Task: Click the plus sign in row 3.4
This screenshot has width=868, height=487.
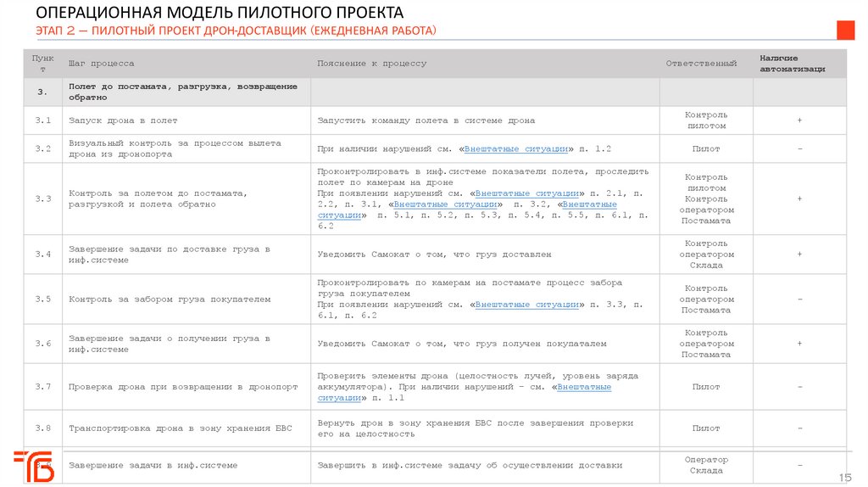Action: click(x=799, y=255)
